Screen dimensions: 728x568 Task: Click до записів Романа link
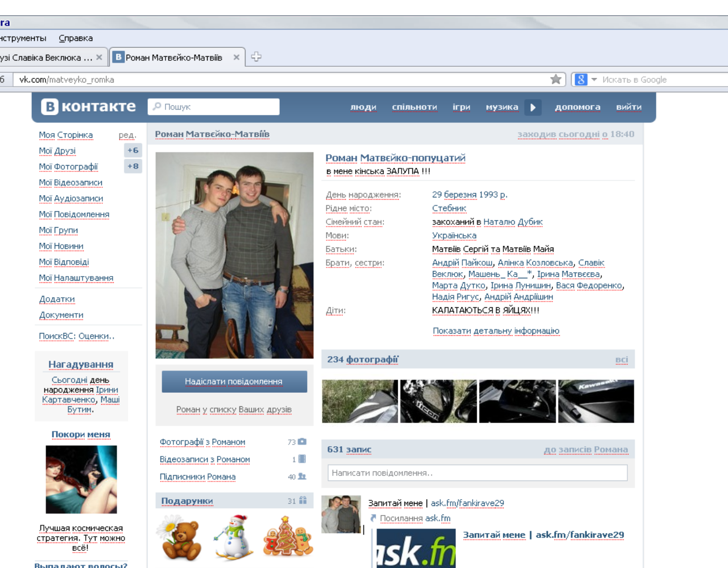586,450
